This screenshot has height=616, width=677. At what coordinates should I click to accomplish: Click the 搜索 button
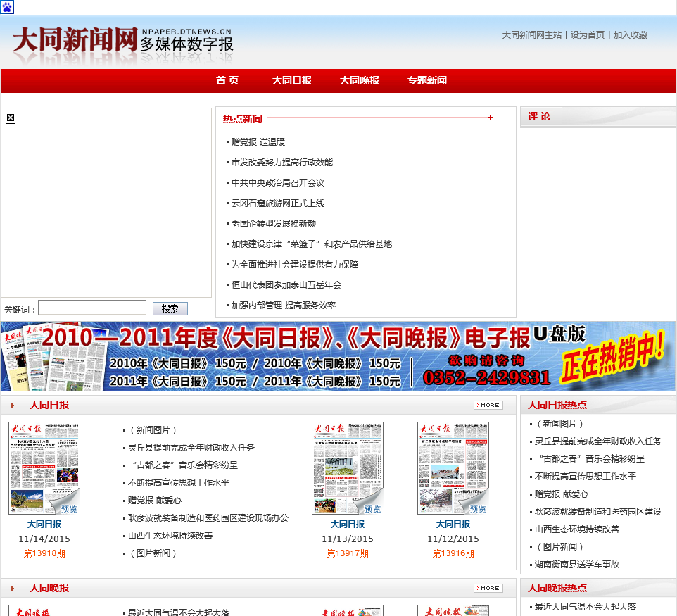coord(170,308)
